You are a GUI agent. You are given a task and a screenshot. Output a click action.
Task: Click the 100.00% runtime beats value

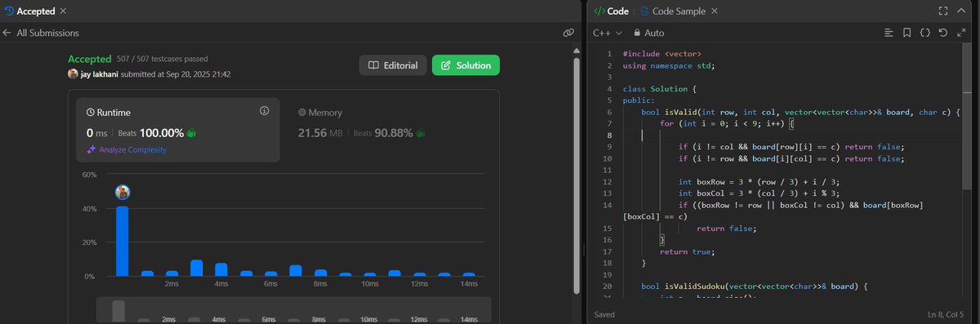161,132
